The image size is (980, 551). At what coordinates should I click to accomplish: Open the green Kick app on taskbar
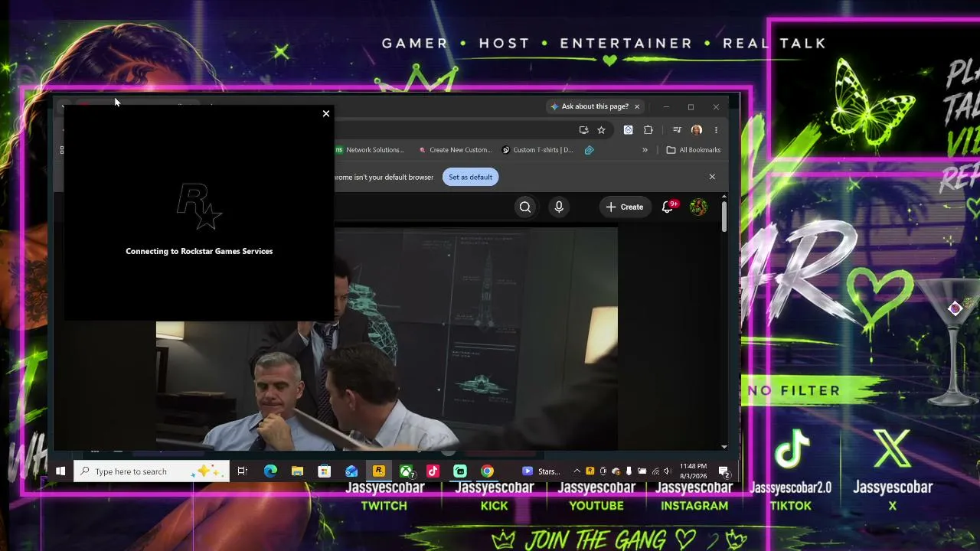click(x=460, y=471)
